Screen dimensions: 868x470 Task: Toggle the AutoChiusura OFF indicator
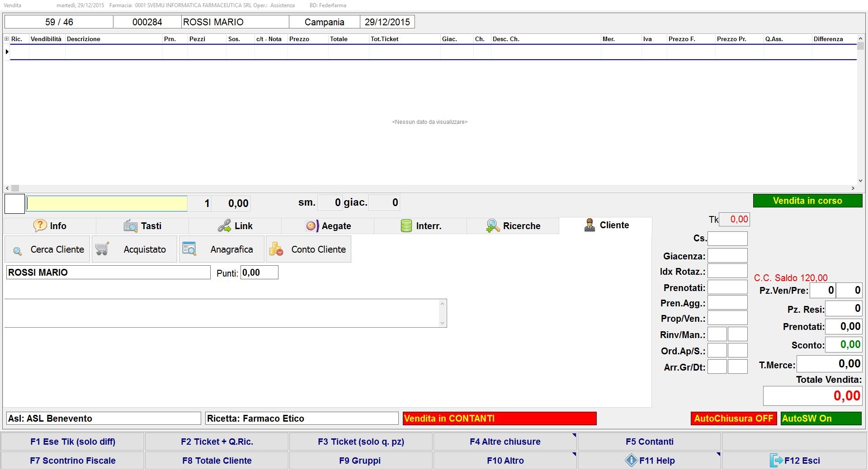[733, 418]
